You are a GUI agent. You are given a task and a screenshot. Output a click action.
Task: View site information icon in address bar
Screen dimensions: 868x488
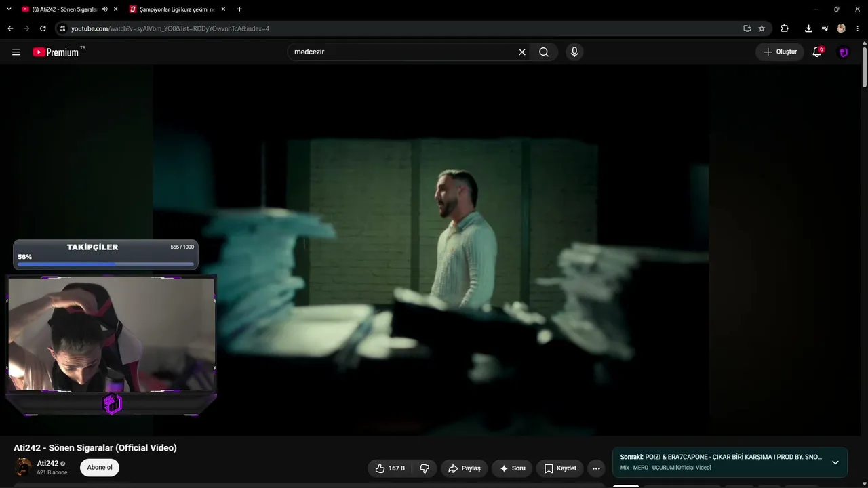(62, 28)
